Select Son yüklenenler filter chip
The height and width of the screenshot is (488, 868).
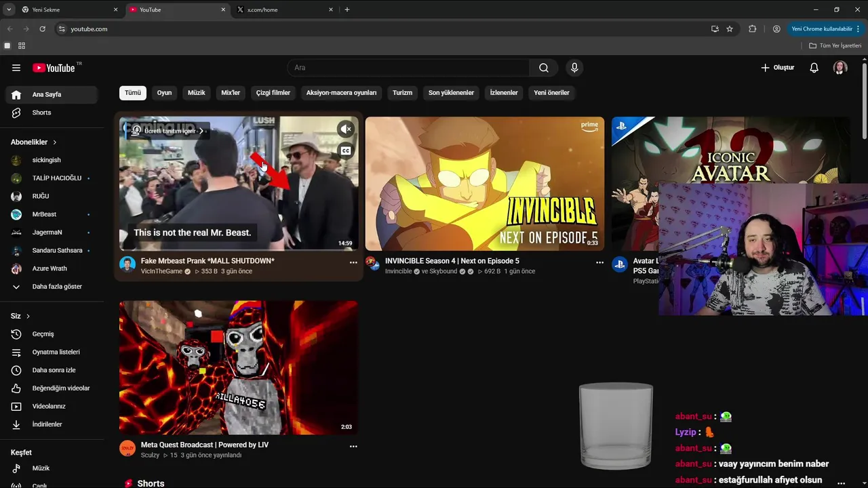451,93
